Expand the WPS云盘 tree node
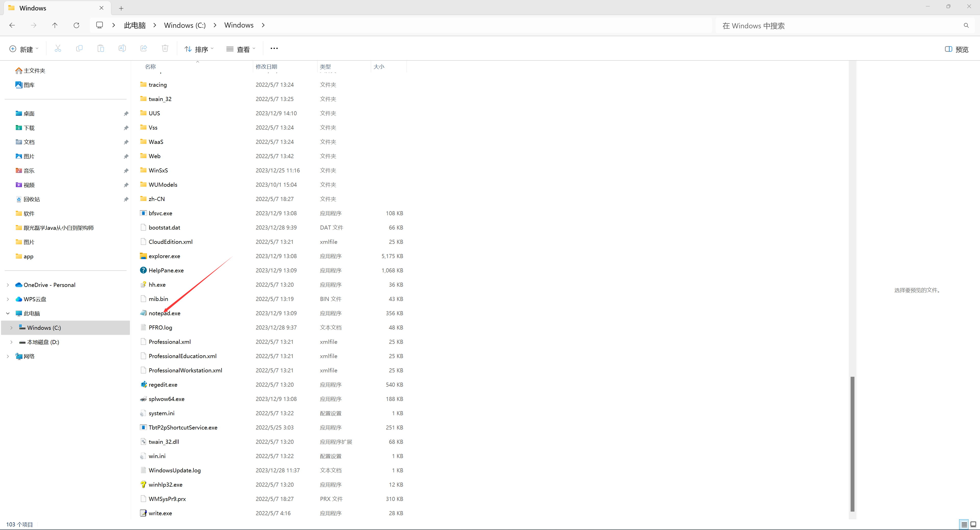The image size is (980, 530). 8,299
